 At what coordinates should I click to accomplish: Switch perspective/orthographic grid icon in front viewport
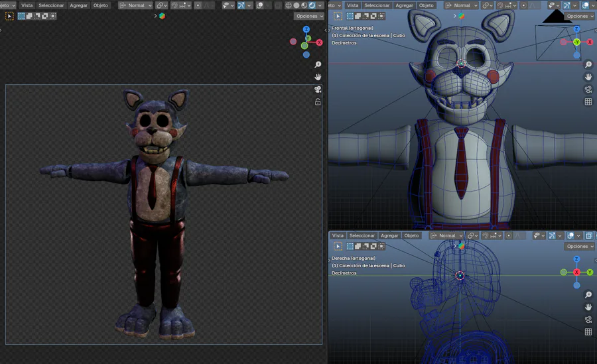coord(588,101)
